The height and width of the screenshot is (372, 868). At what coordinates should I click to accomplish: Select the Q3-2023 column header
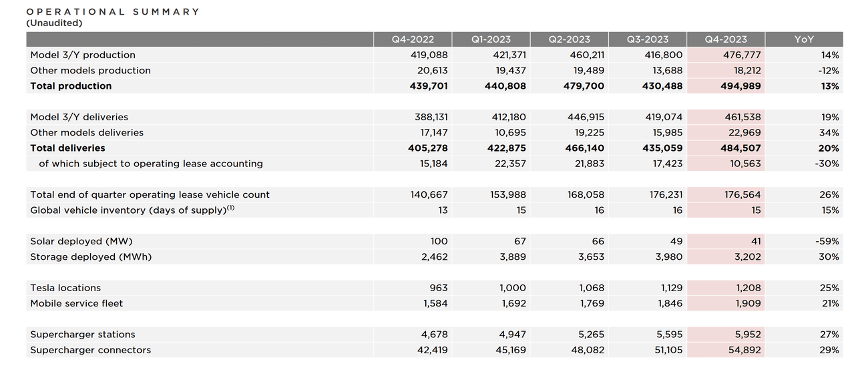coord(647,39)
